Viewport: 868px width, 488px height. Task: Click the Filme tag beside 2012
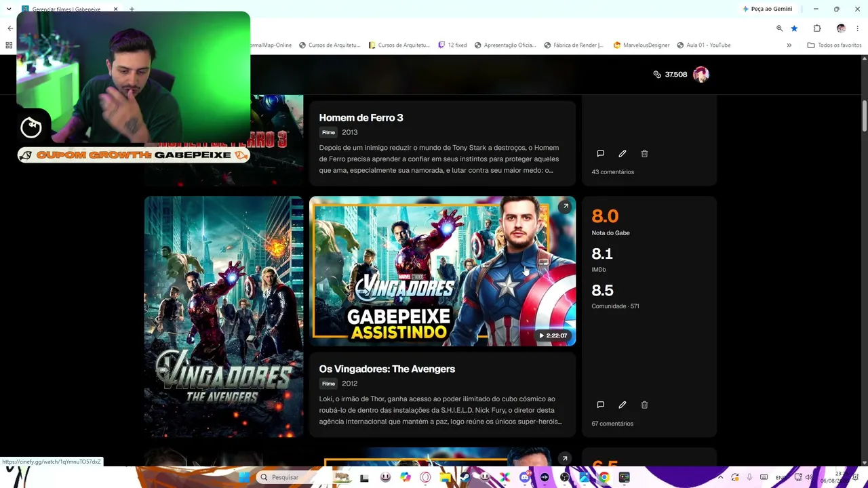[x=328, y=384]
